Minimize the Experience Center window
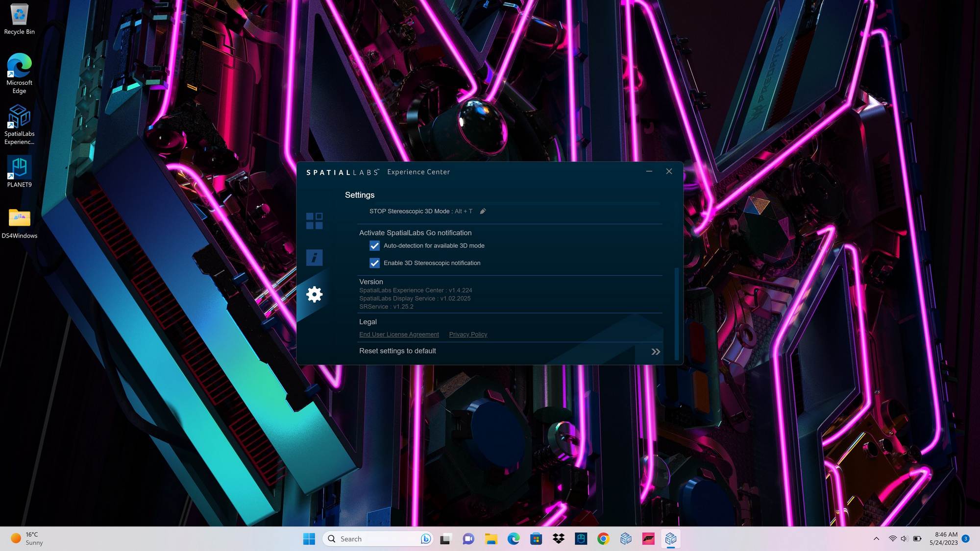This screenshot has height=551, width=980. 649,171
